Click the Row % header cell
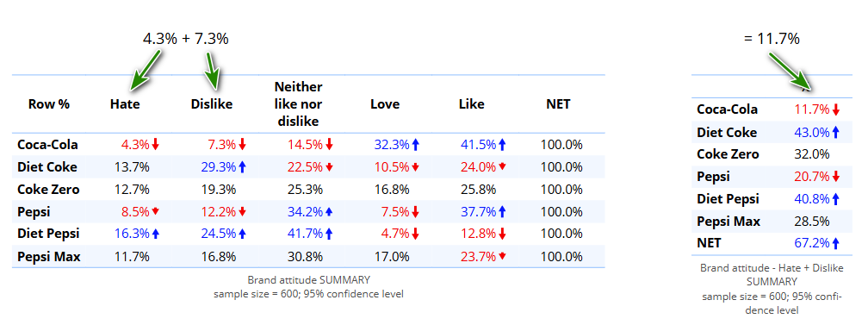This screenshot has height=325, width=868. (49, 103)
